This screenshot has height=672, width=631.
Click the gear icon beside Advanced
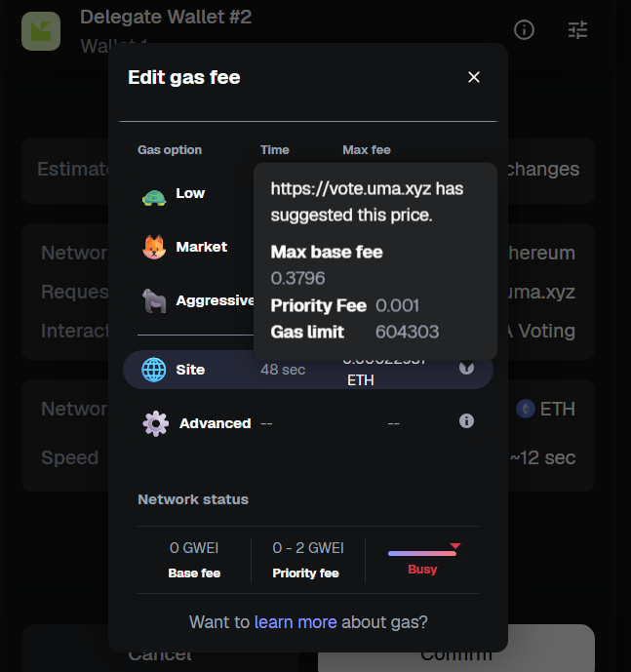point(155,423)
